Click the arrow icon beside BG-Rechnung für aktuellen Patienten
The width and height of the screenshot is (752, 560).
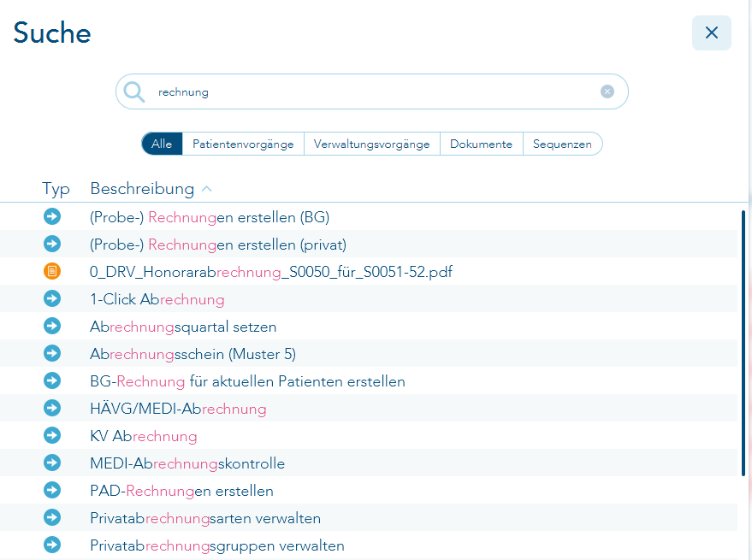pyautogui.click(x=52, y=380)
